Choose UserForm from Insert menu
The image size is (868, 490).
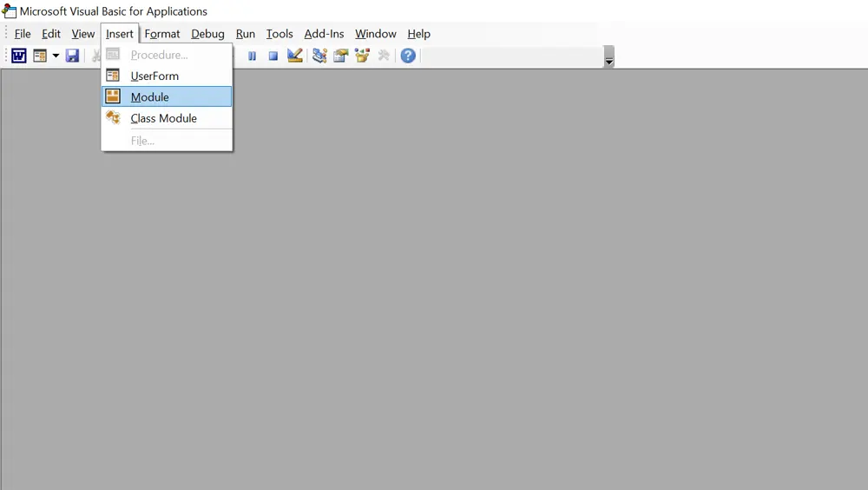click(167, 76)
